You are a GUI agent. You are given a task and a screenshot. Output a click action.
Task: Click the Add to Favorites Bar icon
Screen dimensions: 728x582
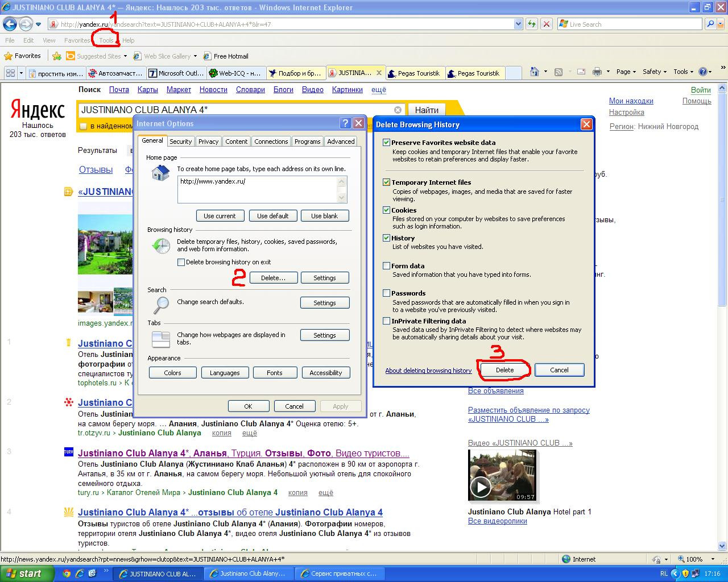coord(57,56)
